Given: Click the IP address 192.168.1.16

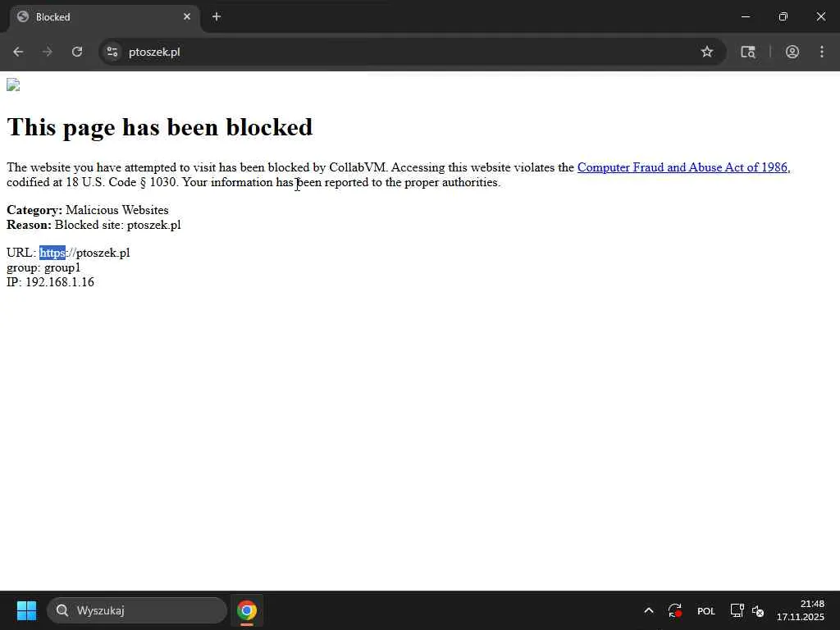Looking at the screenshot, I should (x=60, y=282).
